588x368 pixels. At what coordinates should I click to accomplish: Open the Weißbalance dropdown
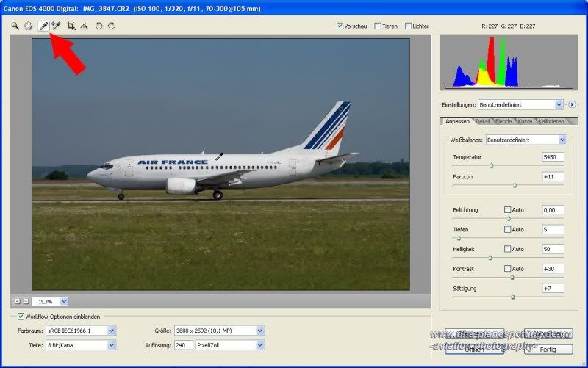526,140
